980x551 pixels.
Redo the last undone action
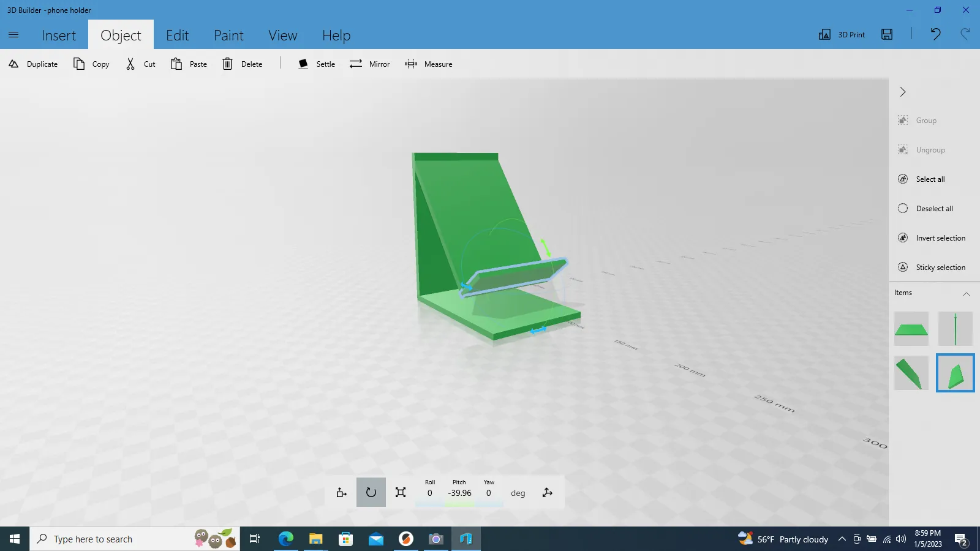pos(965,34)
